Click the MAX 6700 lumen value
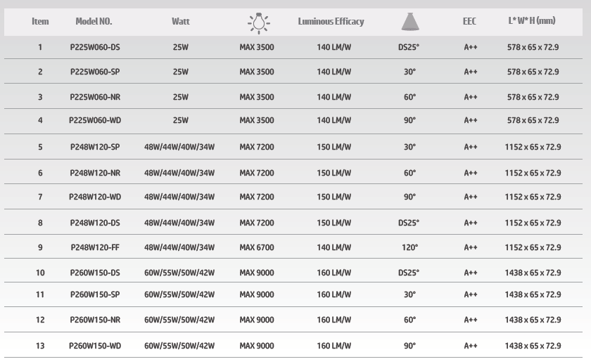This screenshot has height=364, width=591. (x=257, y=247)
